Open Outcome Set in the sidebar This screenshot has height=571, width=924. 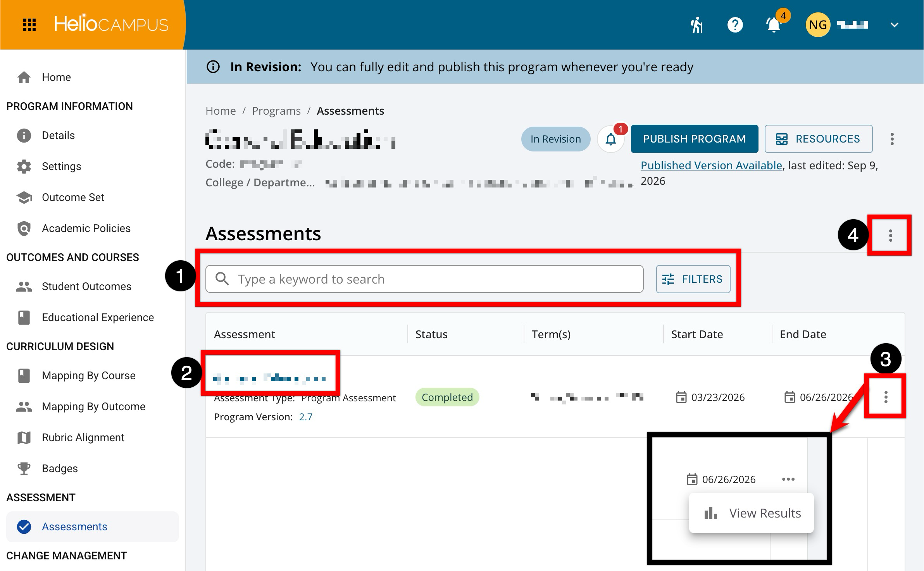73,197
